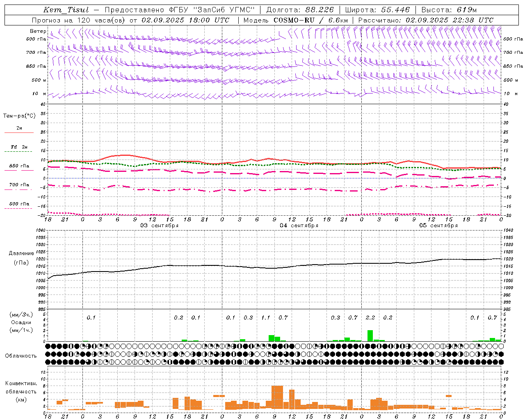Click the provider text ФГБУ "ЗапСиб УГМС"
Screen dimensions: 525x420
(212, 10)
